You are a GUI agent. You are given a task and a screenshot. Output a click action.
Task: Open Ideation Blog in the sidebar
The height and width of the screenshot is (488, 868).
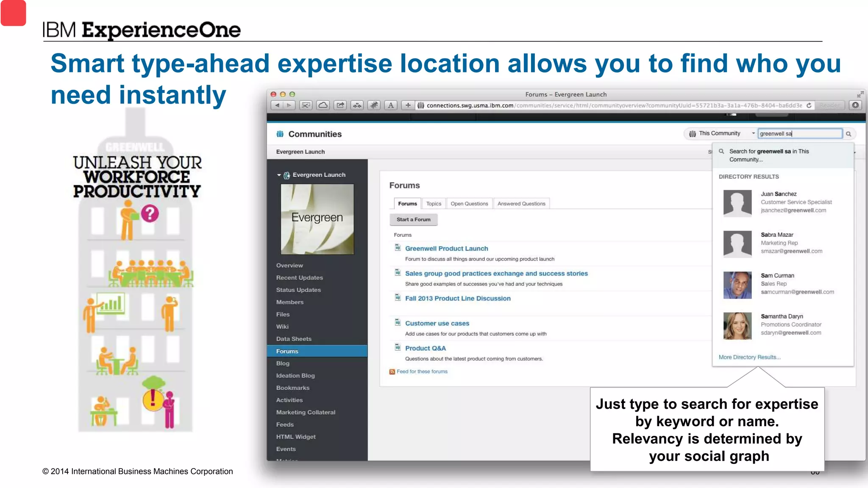pos(295,376)
